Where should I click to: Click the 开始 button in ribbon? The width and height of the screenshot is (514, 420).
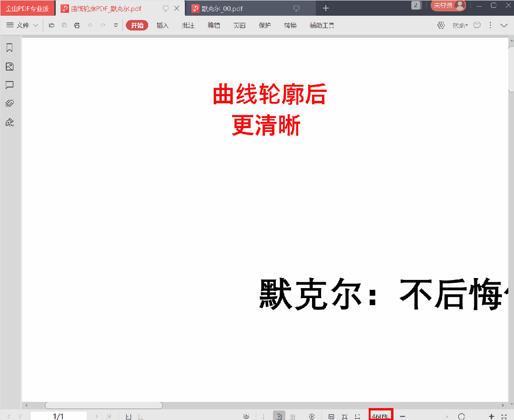[x=137, y=25]
